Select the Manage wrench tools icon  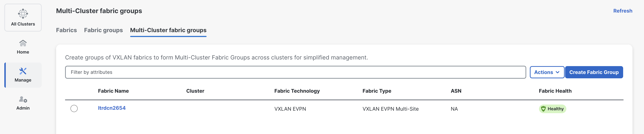point(23,71)
